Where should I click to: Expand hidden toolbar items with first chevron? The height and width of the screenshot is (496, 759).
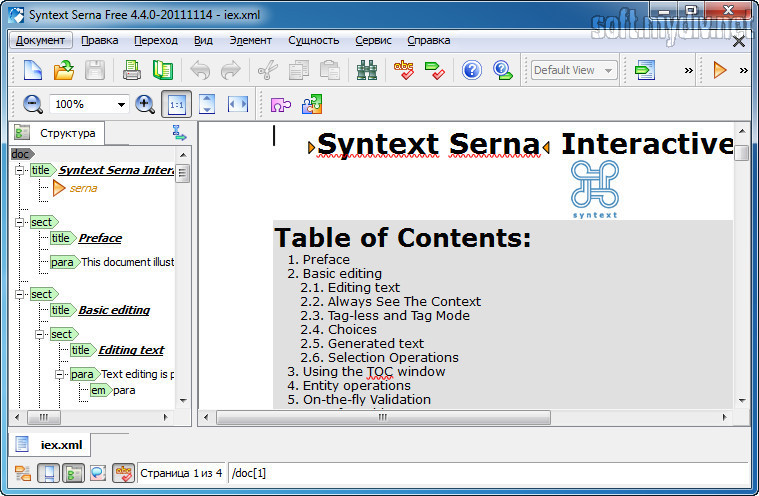click(x=688, y=71)
